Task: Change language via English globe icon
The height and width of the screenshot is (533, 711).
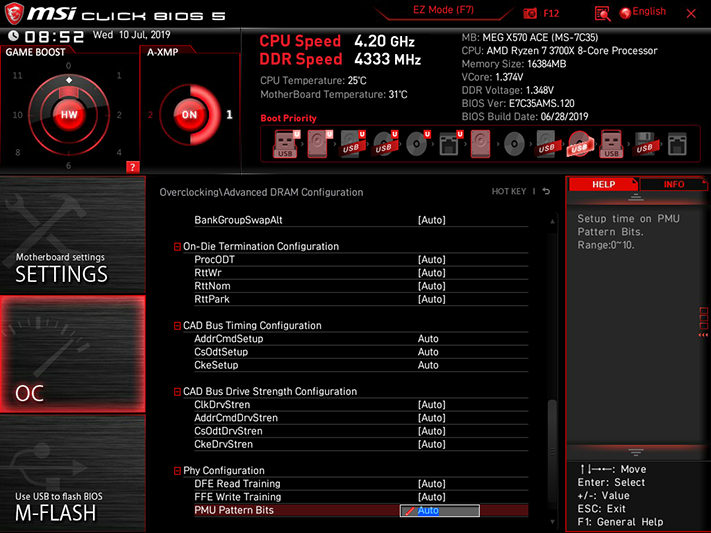Action: (643, 12)
